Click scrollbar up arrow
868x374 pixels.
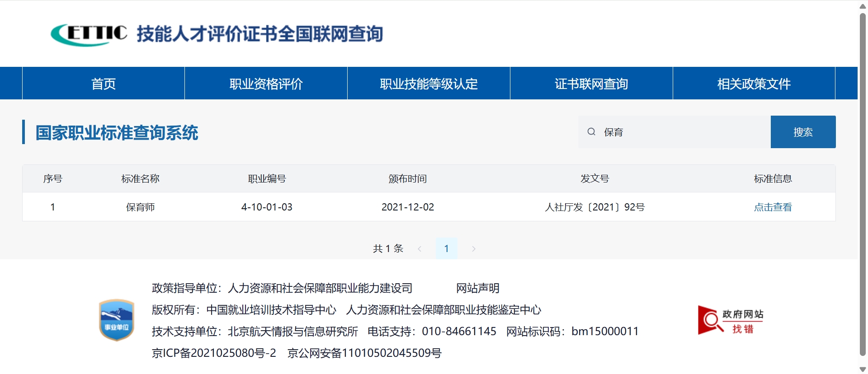(x=863, y=6)
